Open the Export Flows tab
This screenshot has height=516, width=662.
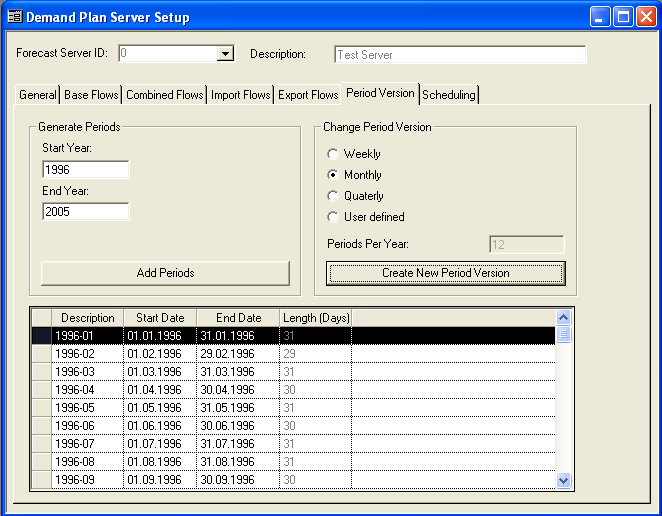[308, 95]
